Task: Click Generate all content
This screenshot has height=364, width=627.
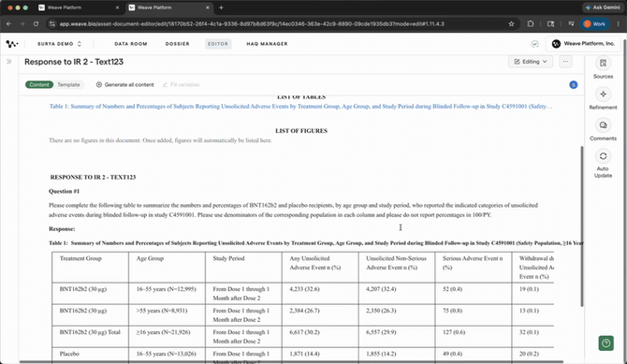Action: (124, 85)
